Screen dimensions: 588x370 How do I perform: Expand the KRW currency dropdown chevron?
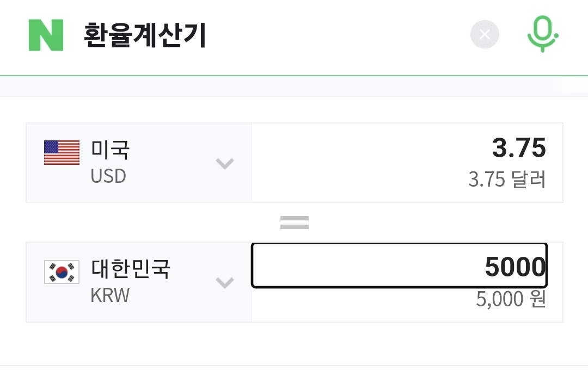225,282
